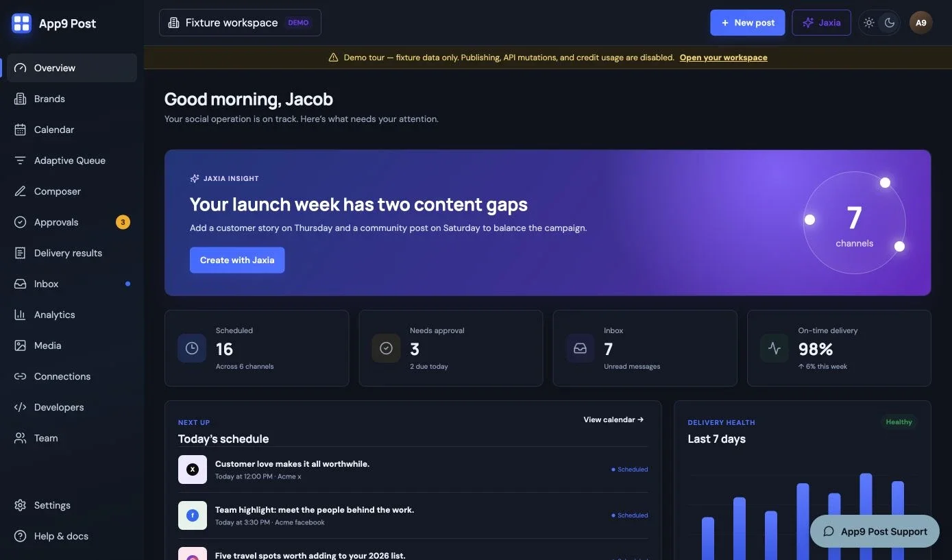
Task: Click the Calendar sidebar icon
Action: [21, 130]
